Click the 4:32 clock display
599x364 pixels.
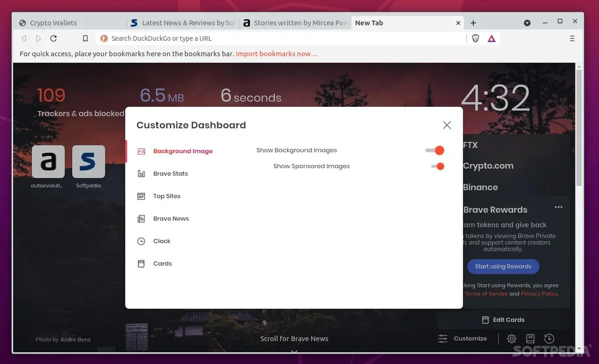[495, 98]
